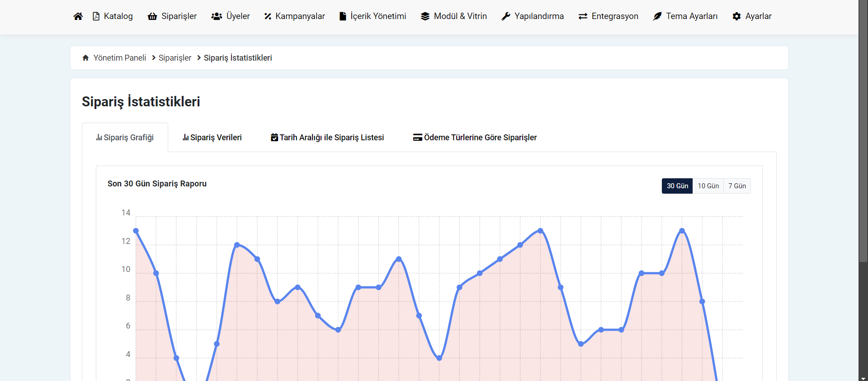Image resolution: width=868 pixels, height=381 pixels.
Task: Go to Yönetim Paneli breadcrumb link
Action: pyautogui.click(x=119, y=58)
